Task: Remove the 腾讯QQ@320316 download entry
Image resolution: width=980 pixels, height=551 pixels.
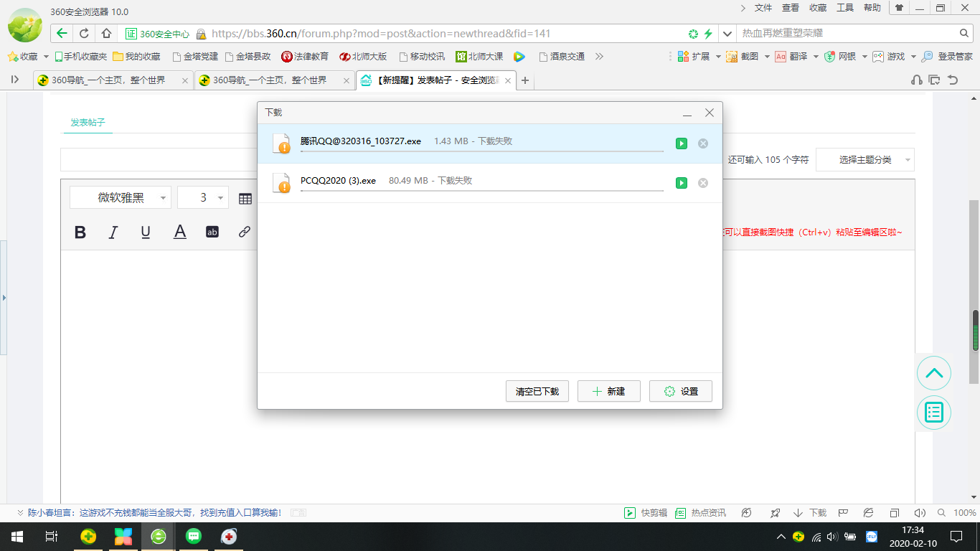Action: [703, 143]
